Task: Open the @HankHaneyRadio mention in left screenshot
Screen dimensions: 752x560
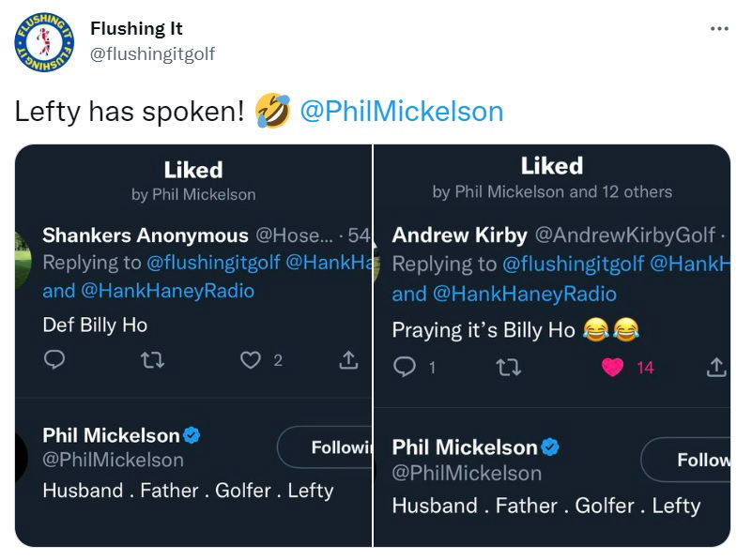Action: coord(168,291)
